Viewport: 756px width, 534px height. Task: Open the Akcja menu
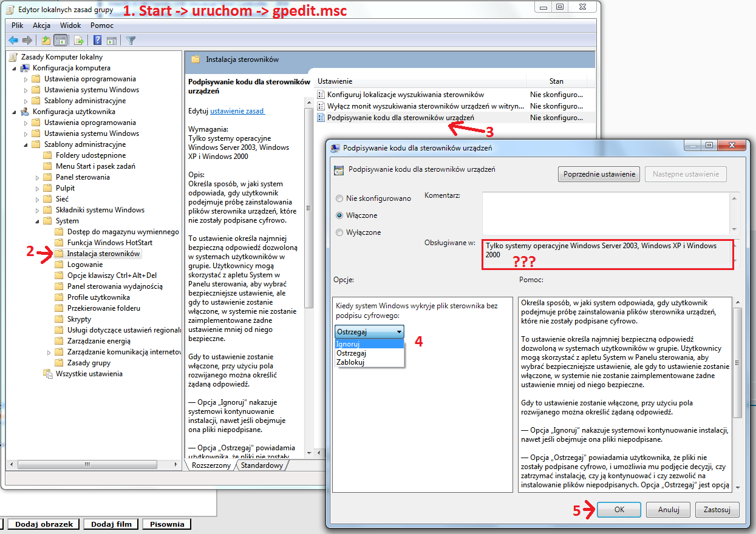[42, 25]
